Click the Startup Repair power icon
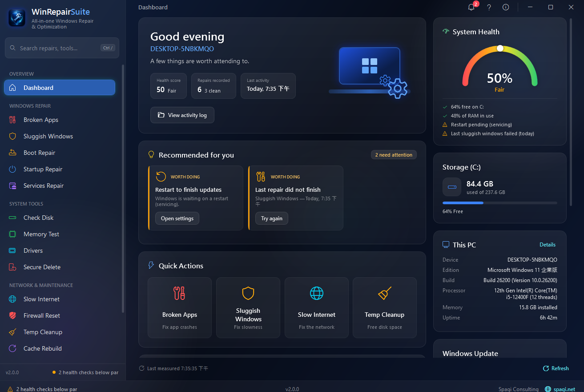The image size is (584, 392). pyautogui.click(x=13, y=169)
